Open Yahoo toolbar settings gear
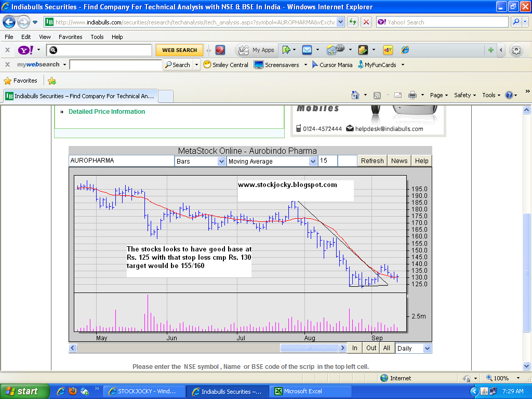532x399 pixels. (516, 50)
